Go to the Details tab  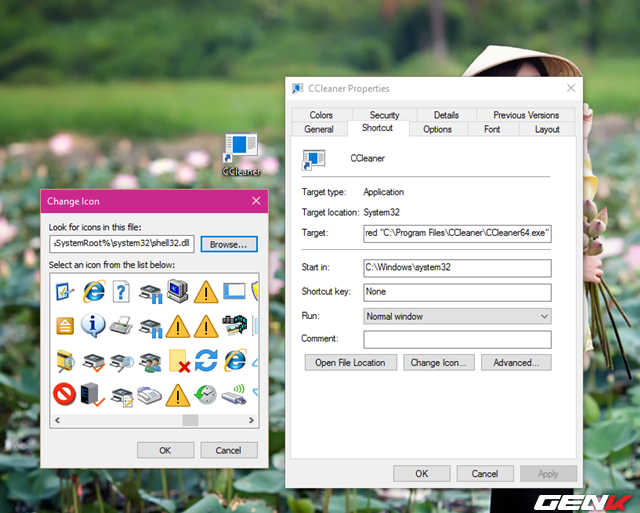coord(446,115)
